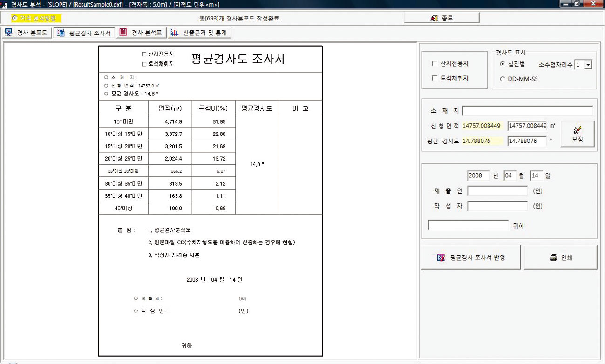
Task: Click the 인쇄 print button
Action: [560, 257]
